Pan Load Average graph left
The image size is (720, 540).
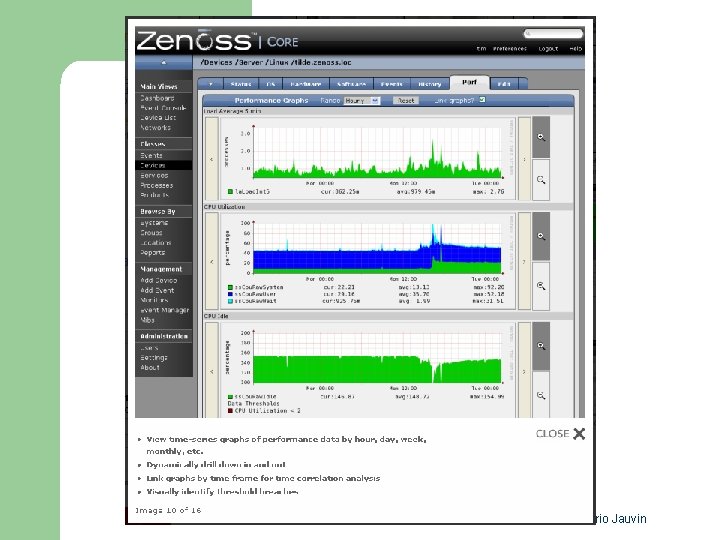212,159
